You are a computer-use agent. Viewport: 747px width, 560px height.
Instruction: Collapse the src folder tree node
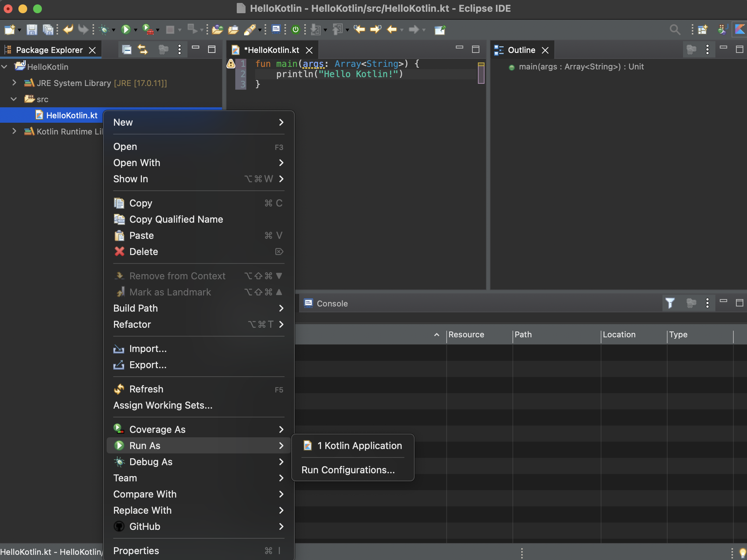14,99
